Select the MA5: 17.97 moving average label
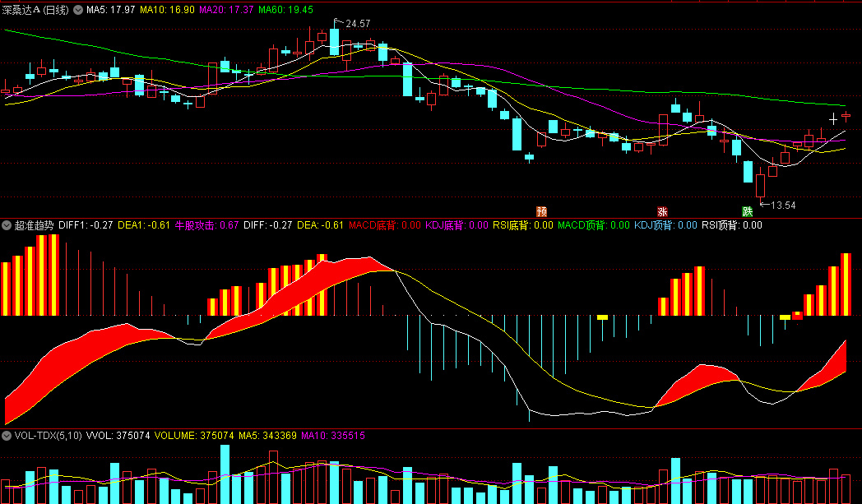Viewport: 862px width, 504px height. [x=110, y=10]
